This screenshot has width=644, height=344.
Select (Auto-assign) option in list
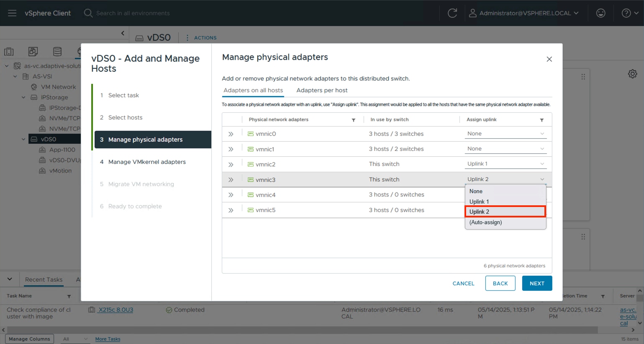485,222
